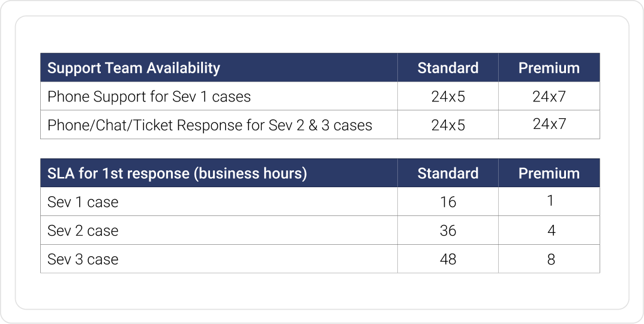Select the Sev 3 case row label
Screen dimensions: 644x324
(x=83, y=260)
